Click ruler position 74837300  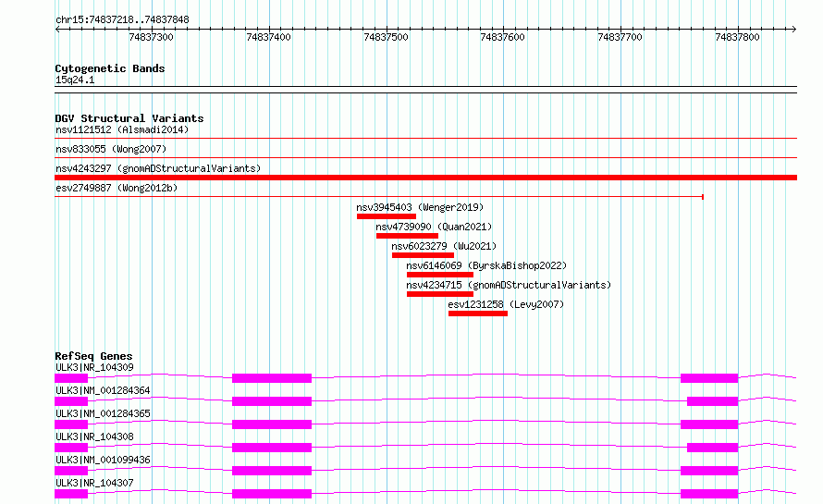(x=151, y=37)
